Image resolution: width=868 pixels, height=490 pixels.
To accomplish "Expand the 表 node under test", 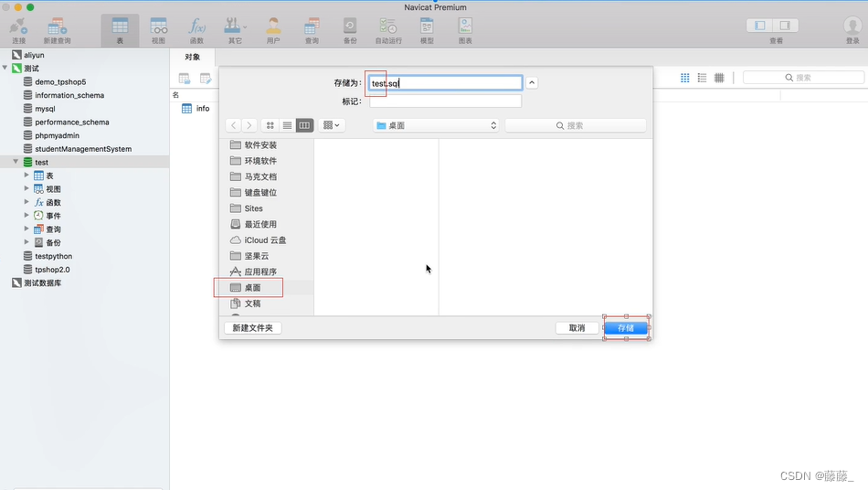I will (26, 175).
